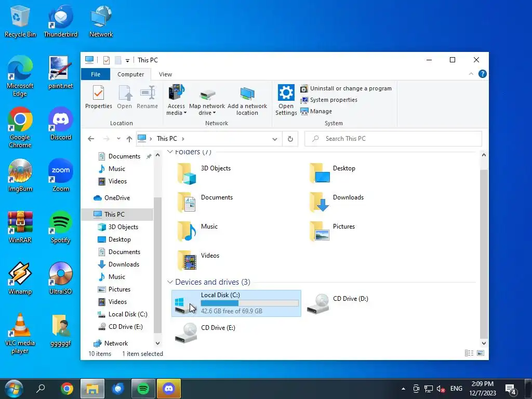Image resolution: width=532 pixels, height=399 pixels.
Task: Collapse the Folders group
Action: pyautogui.click(x=170, y=152)
